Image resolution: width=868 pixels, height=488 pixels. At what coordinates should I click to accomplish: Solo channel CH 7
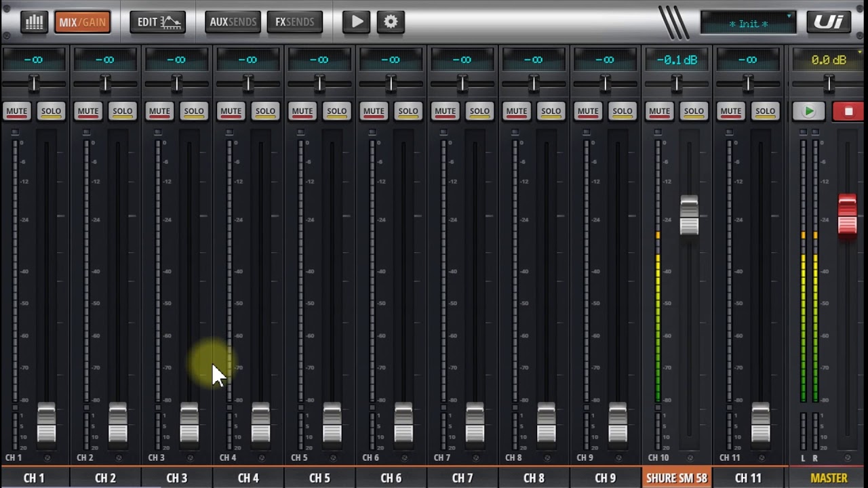tap(479, 111)
